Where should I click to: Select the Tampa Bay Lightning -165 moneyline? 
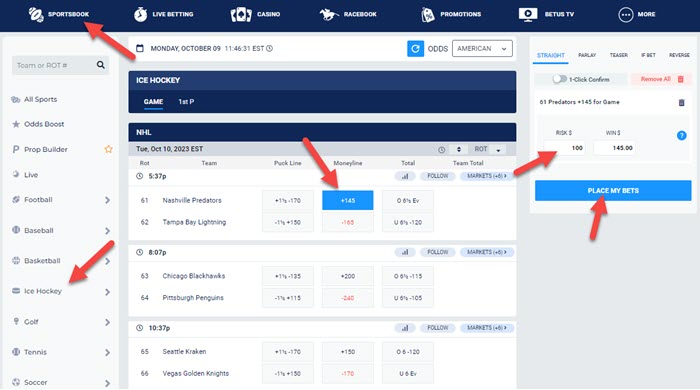(x=348, y=222)
